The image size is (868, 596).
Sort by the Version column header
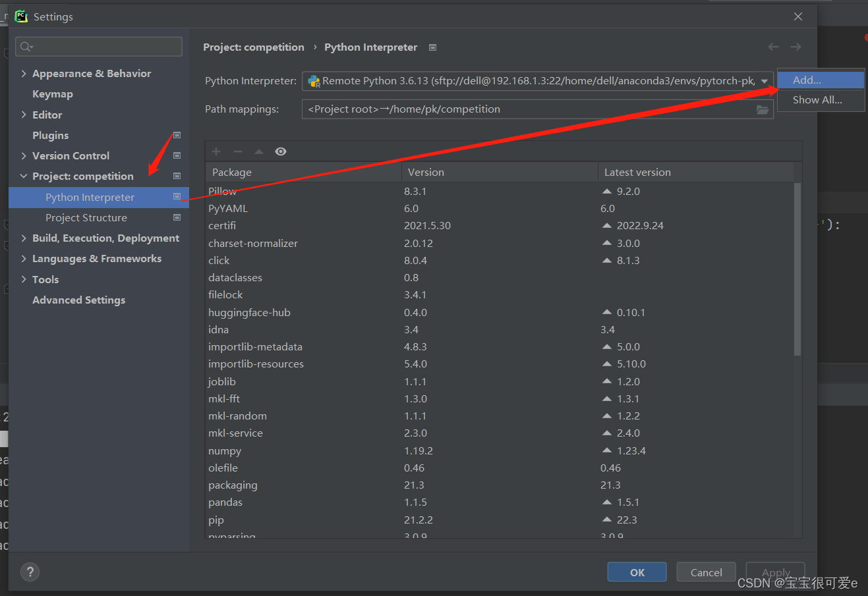point(500,172)
